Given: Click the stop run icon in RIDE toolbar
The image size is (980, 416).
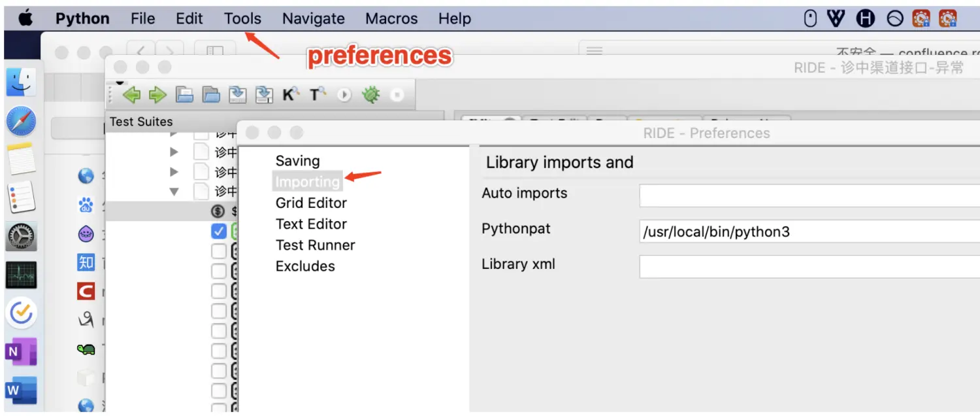Looking at the screenshot, I should pos(396,95).
